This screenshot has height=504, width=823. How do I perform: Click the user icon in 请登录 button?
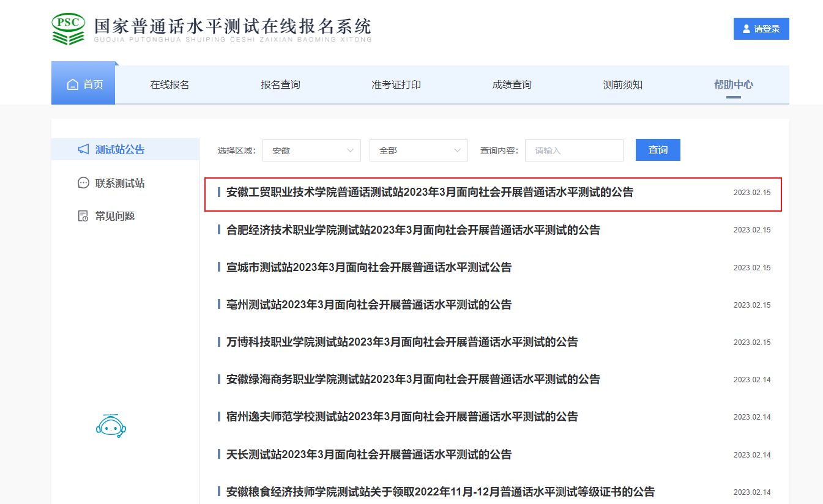(x=747, y=29)
